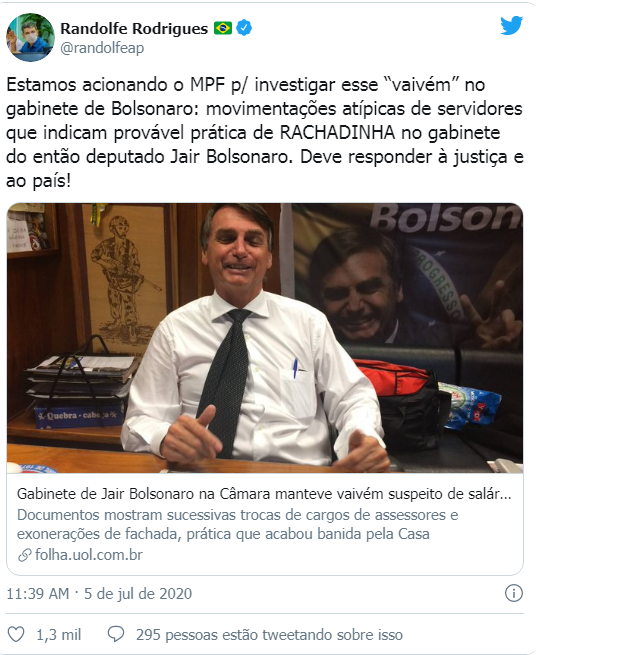Screen dimensions: 621x655
Task: Click the tweet text mentioning RACHADINHA
Action: [x=264, y=132]
